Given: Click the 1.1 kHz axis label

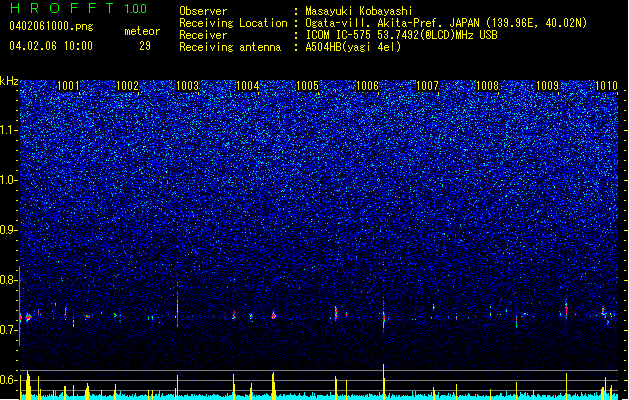Looking at the screenshot, I should [8, 130].
